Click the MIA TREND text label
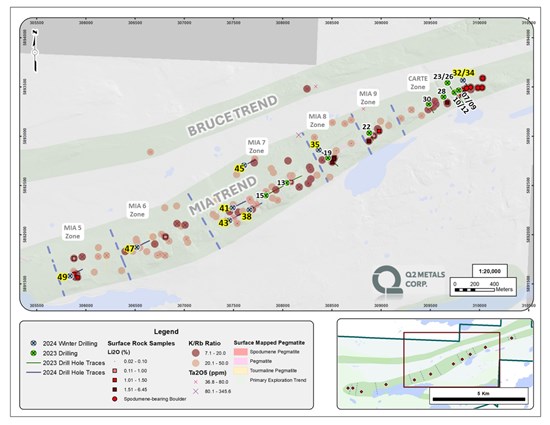 223,195
